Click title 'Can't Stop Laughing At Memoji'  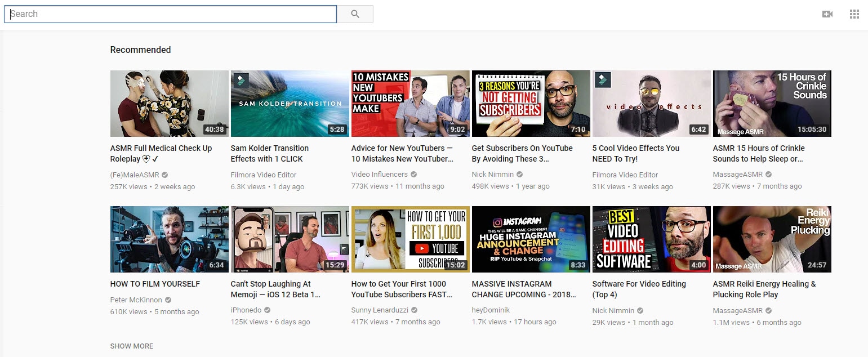(275, 289)
